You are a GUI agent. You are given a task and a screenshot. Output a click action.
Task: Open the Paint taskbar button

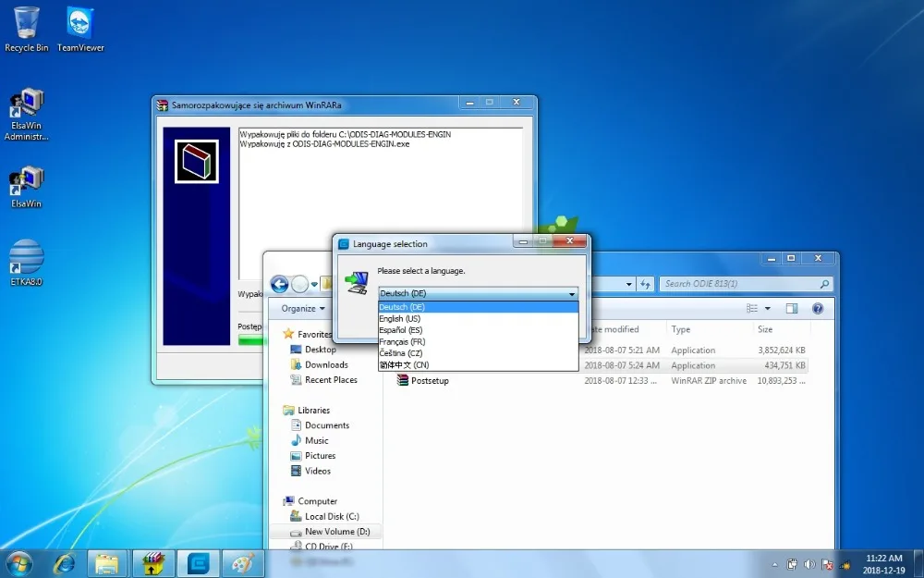[x=242, y=564]
